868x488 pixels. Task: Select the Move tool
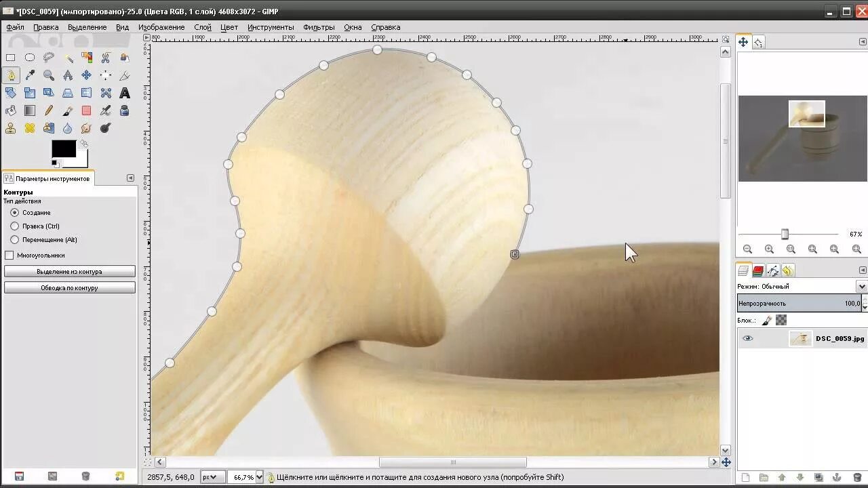click(x=87, y=75)
